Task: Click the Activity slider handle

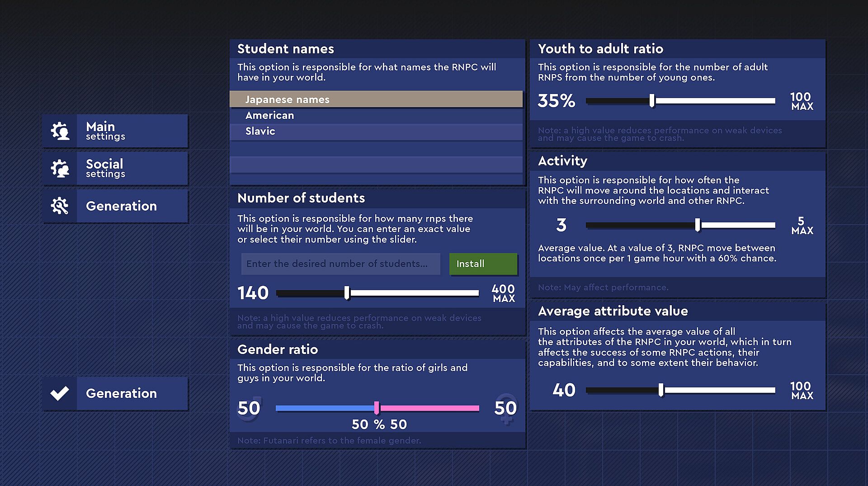Action: coord(698,225)
